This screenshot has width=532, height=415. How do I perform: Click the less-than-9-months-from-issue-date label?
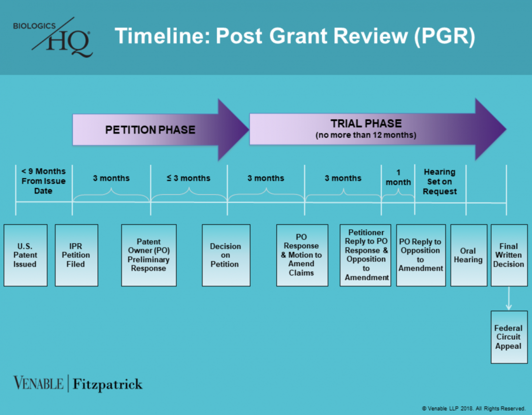coord(43,181)
